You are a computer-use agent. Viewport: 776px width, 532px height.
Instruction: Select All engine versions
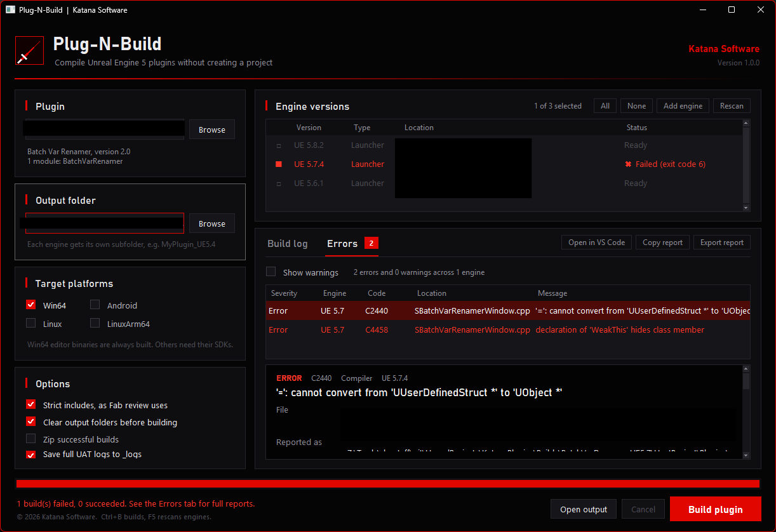(x=605, y=106)
